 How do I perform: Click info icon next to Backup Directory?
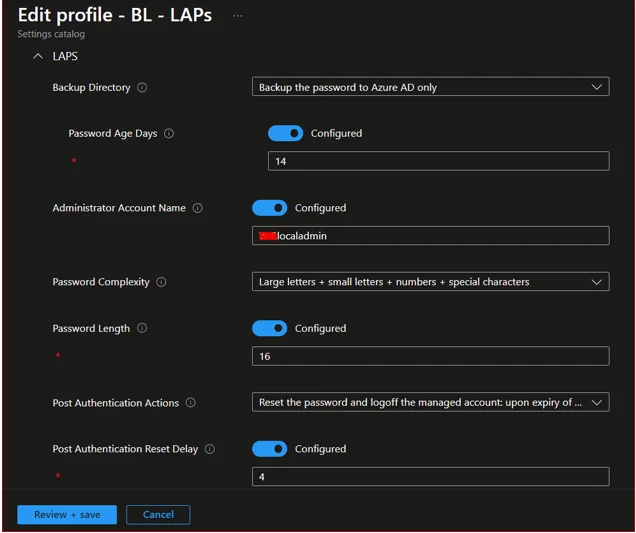pyautogui.click(x=142, y=88)
